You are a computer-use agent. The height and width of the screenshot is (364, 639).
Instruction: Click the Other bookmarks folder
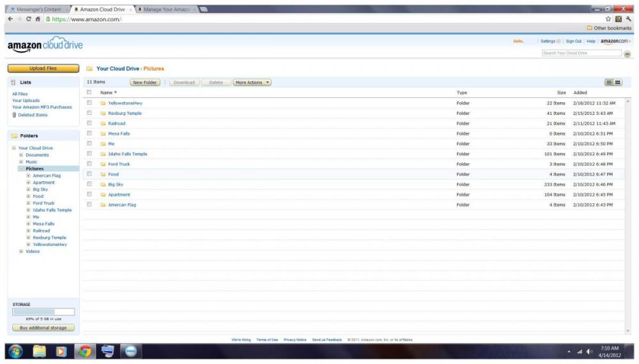coord(609,28)
